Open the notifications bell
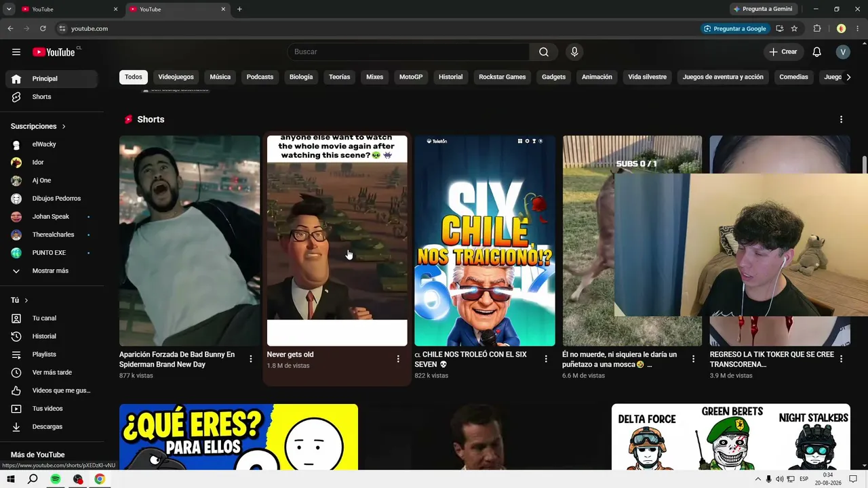 click(817, 52)
